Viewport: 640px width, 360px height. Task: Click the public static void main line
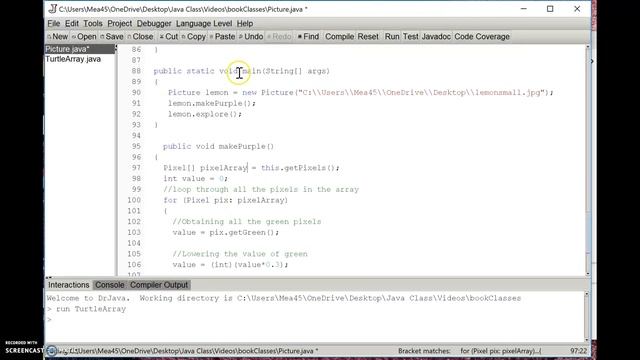(241, 71)
